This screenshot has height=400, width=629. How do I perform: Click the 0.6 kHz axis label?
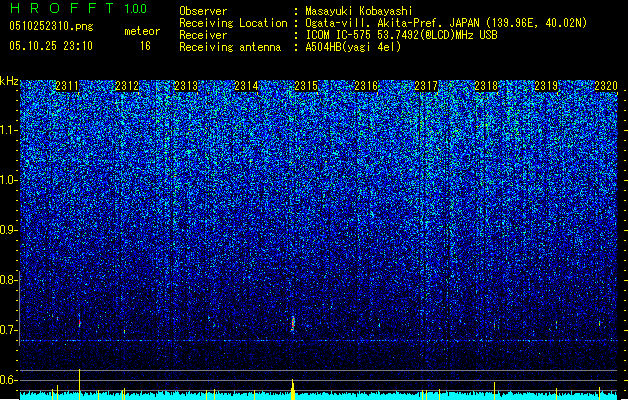(9, 380)
